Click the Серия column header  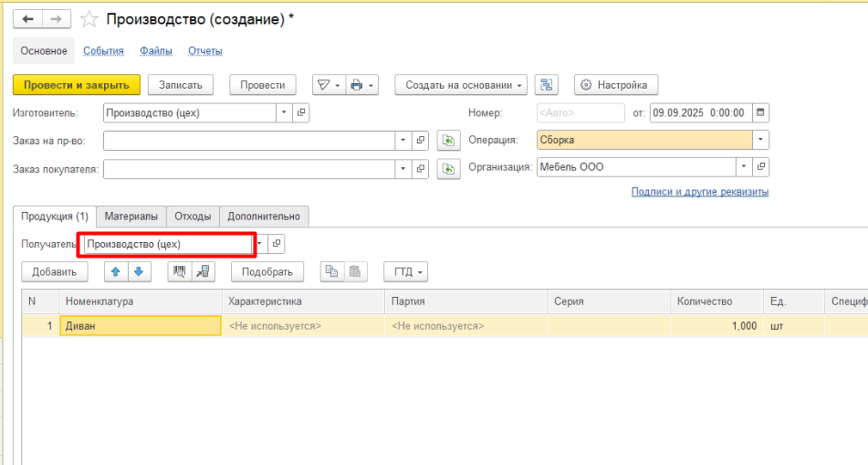point(609,301)
